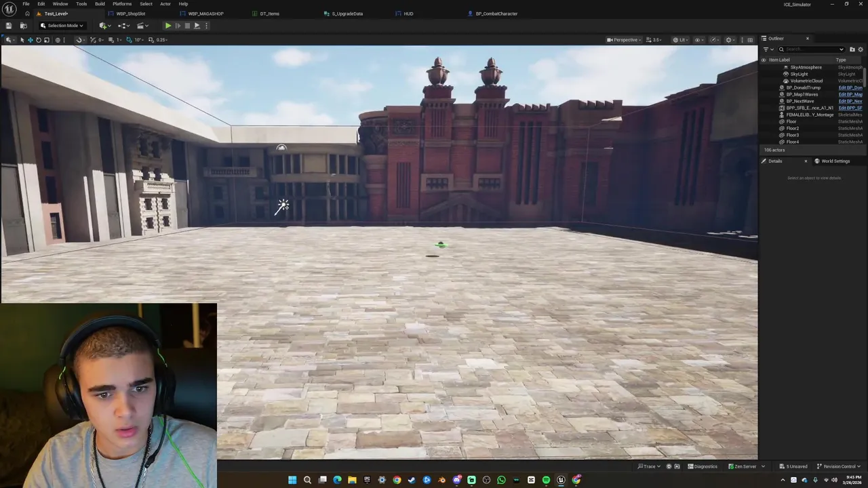Viewport: 868px width, 488px height.
Task: Open viewport settings gear dropdown
Action: click(730, 40)
